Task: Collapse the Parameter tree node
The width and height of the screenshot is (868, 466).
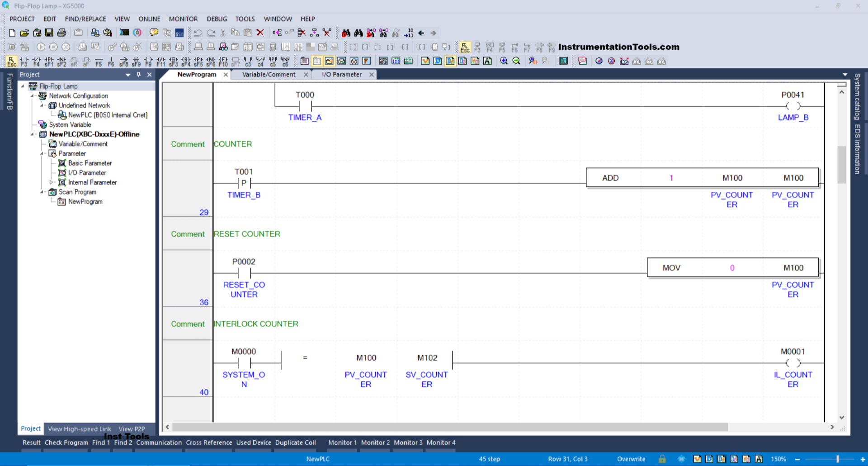Action: coord(42,153)
